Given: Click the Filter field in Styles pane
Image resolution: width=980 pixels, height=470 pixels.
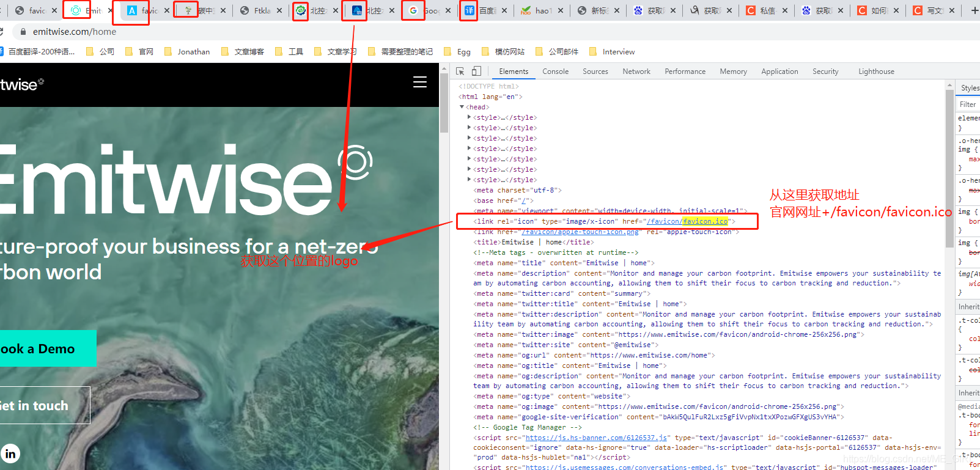Looking at the screenshot, I should pyautogui.click(x=969, y=105).
